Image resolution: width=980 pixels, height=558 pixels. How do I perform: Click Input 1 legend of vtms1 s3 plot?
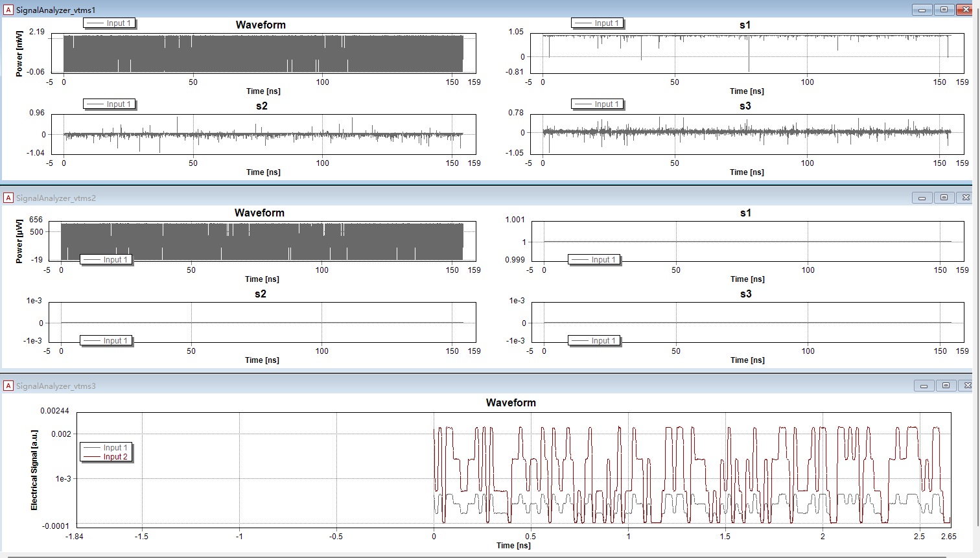pos(597,104)
